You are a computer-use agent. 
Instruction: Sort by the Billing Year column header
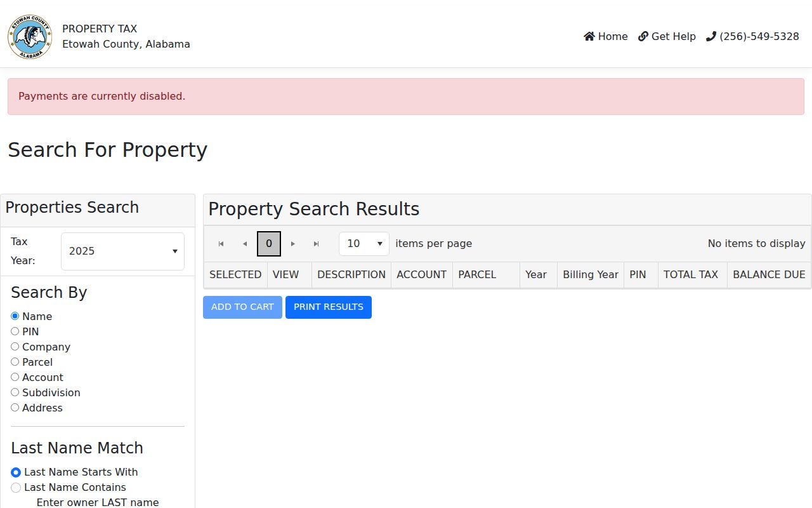[591, 275]
